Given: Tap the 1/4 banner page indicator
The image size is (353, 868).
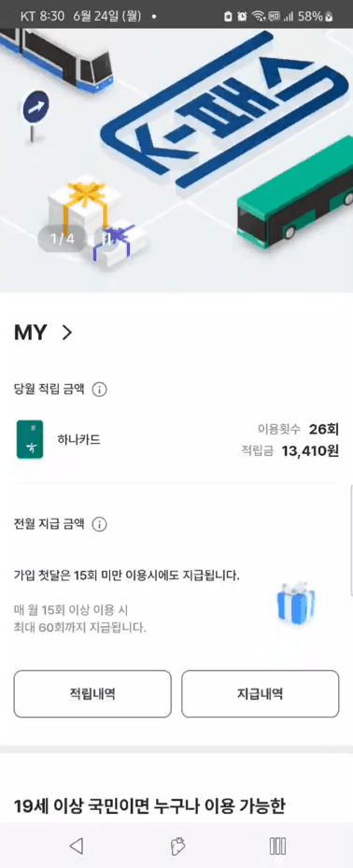Looking at the screenshot, I should [63, 239].
